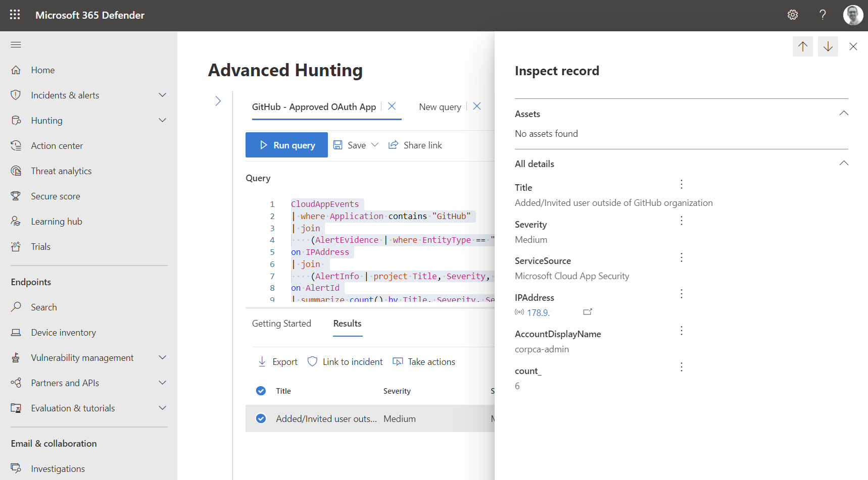
Task: Expand Evaluation & tutorials chevron
Action: [163, 408]
